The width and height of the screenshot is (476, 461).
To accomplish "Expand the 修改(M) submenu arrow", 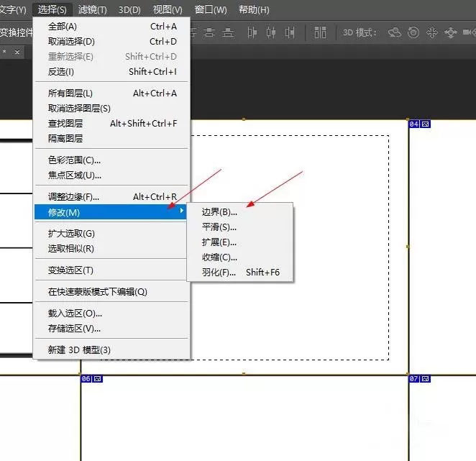I will 181,211.
